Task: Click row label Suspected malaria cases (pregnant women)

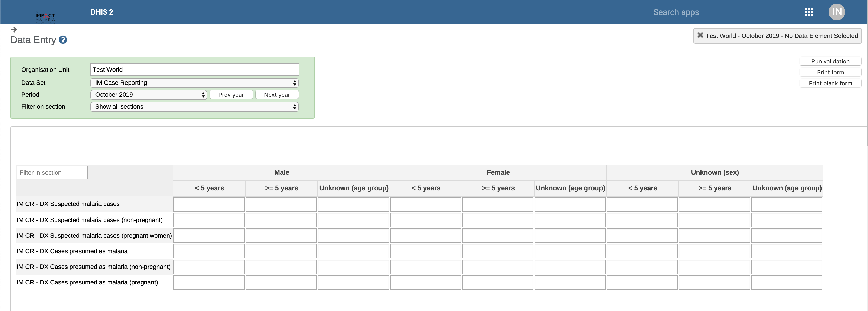Action: [94, 235]
